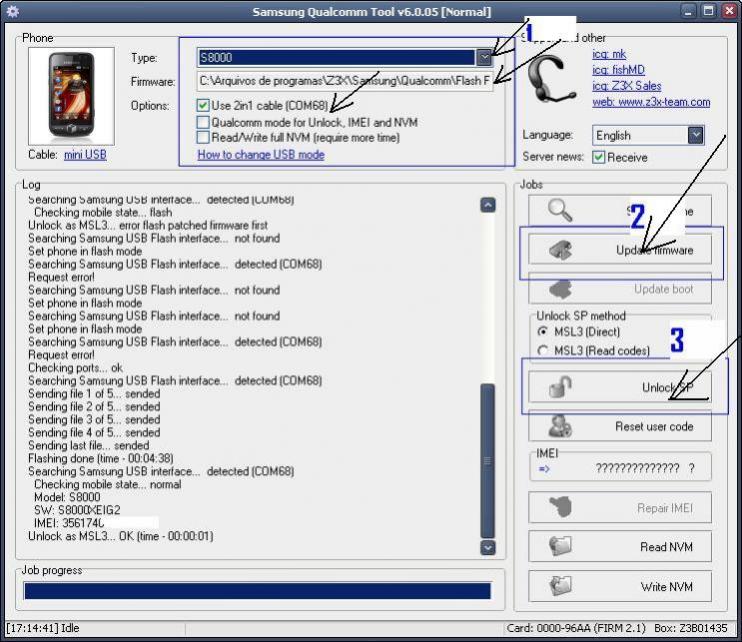Viewport: 742px width, 642px height.
Task: Open web: www.z3x-team.com link
Action: pos(651,102)
